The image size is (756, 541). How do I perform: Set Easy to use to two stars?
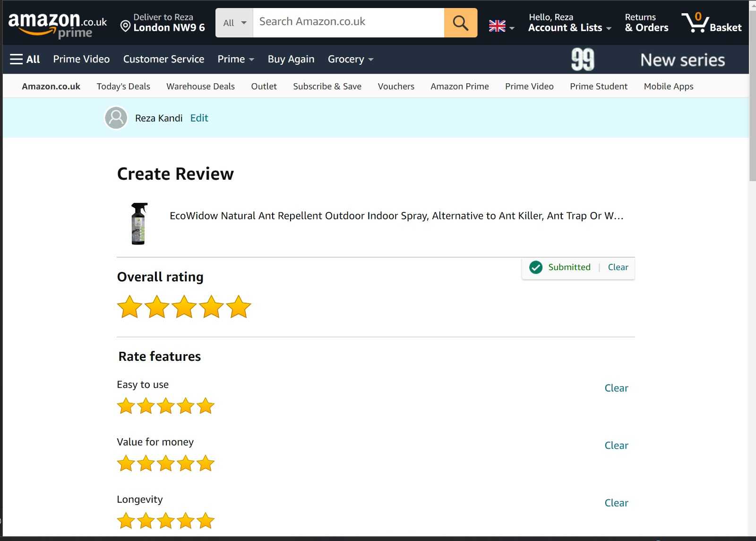(146, 406)
